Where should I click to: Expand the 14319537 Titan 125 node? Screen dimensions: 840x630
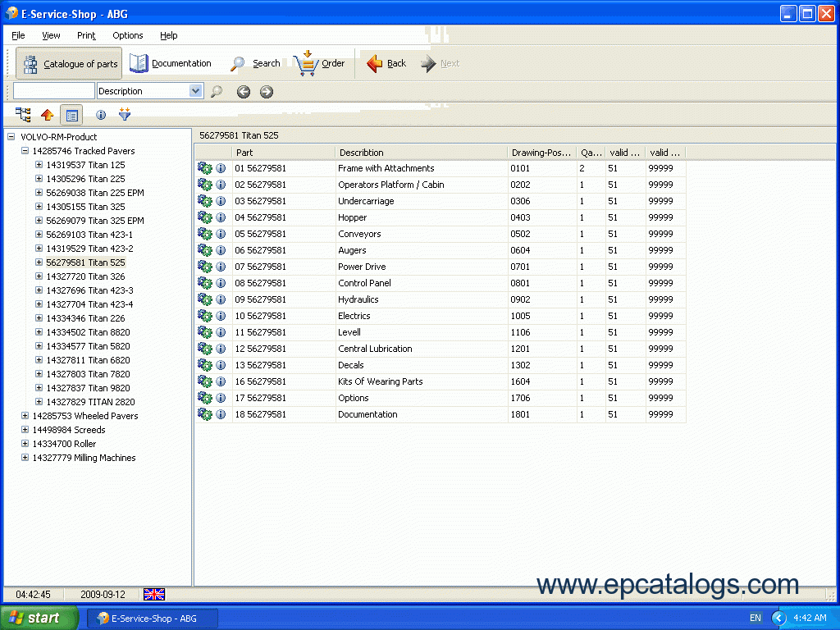click(x=39, y=164)
